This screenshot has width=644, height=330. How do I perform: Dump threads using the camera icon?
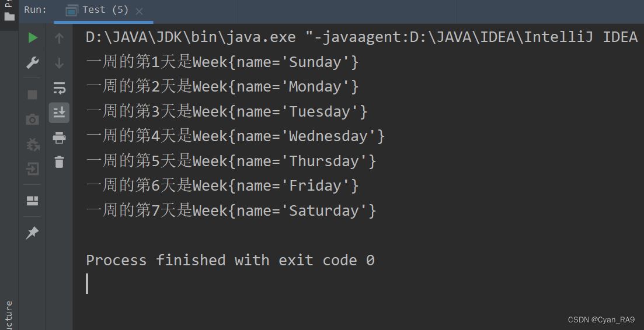pyautogui.click(x=33, y=120)
